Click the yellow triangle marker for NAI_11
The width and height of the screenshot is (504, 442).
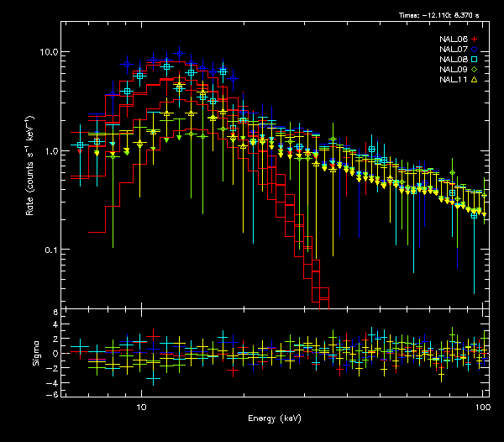coord(475,80)
